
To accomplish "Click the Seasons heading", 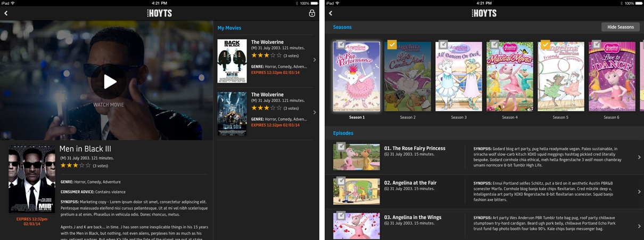I will 342,27.
